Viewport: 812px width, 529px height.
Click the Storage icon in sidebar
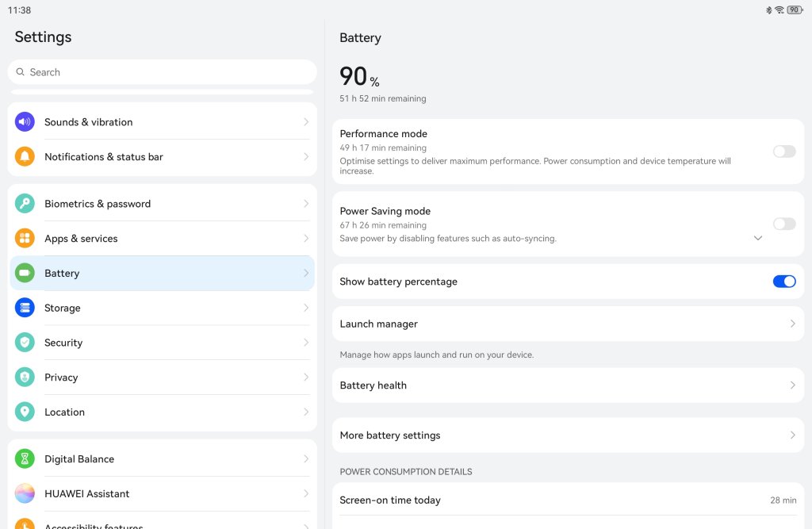pyautogui.click(x=25, y=308)
